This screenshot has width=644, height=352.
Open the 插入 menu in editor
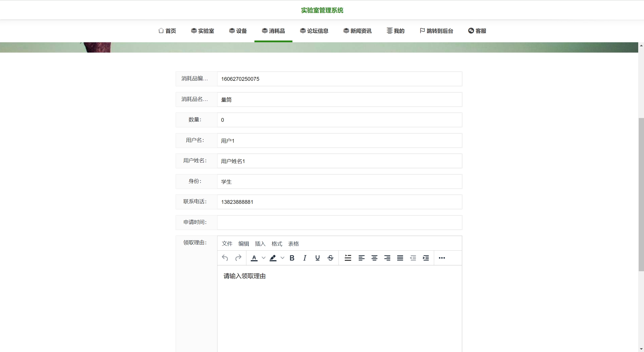tap(260, 244)
